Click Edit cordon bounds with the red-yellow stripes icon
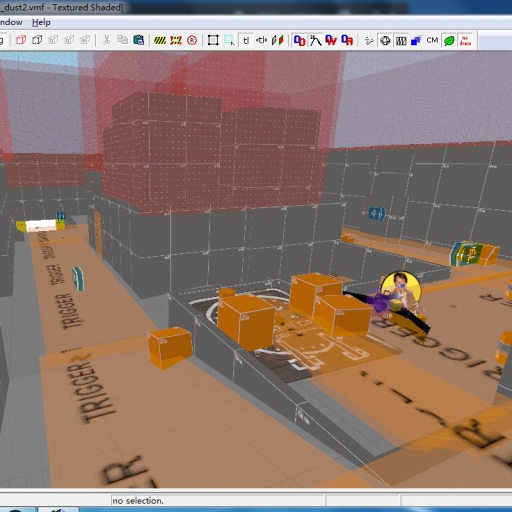512x512 pixels. click(176, 40)
